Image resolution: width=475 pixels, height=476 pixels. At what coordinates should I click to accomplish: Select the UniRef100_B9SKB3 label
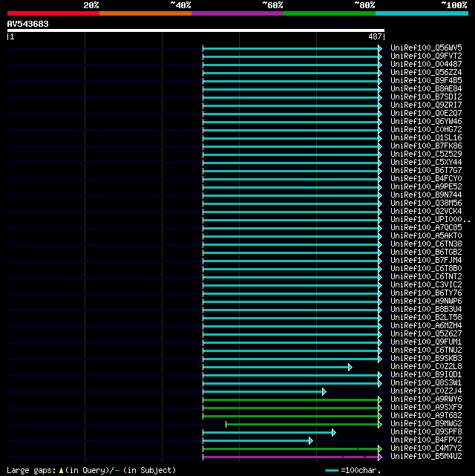click(426, 359)
